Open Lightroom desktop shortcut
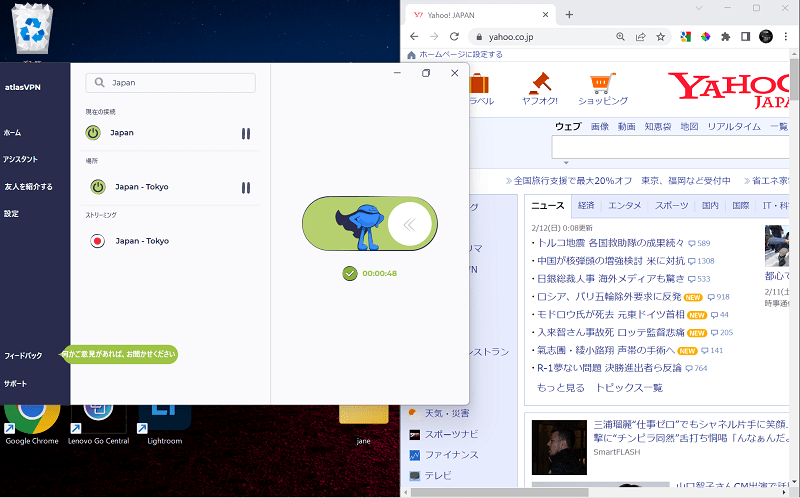800x498 pixels. pos(164,424)
